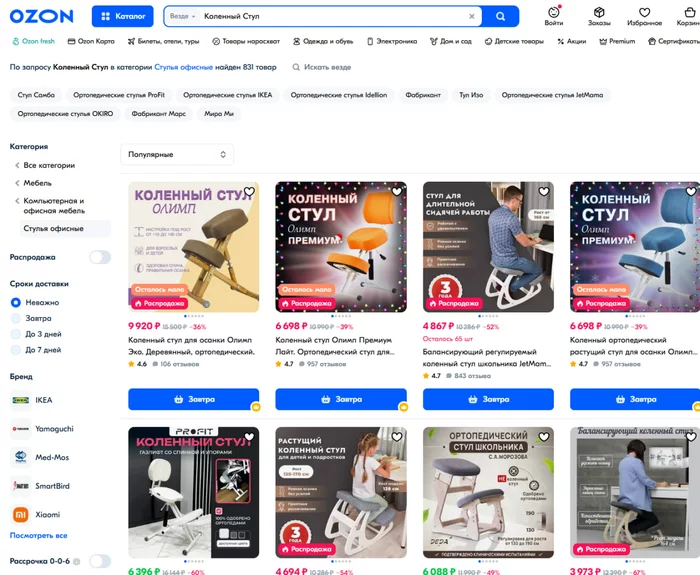Filter by Xiaomi brand
The width and height of the screenshot is (700, 575).
(35, 514)
